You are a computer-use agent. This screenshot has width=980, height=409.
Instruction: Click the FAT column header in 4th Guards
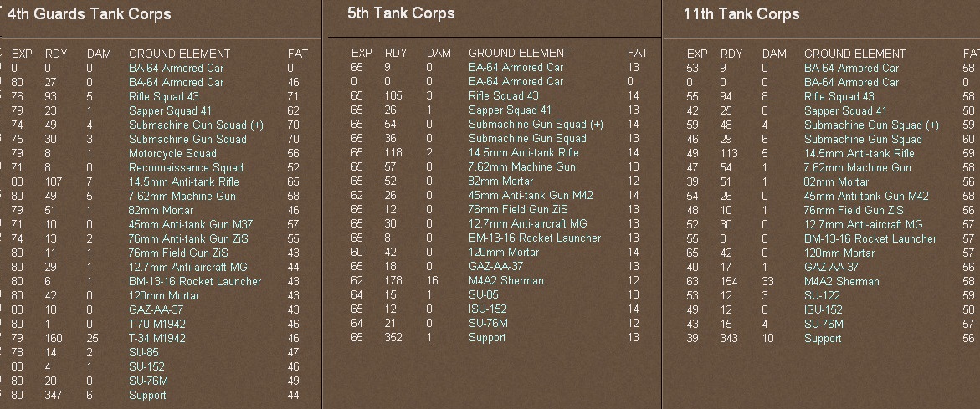click(x=297, y=54)
